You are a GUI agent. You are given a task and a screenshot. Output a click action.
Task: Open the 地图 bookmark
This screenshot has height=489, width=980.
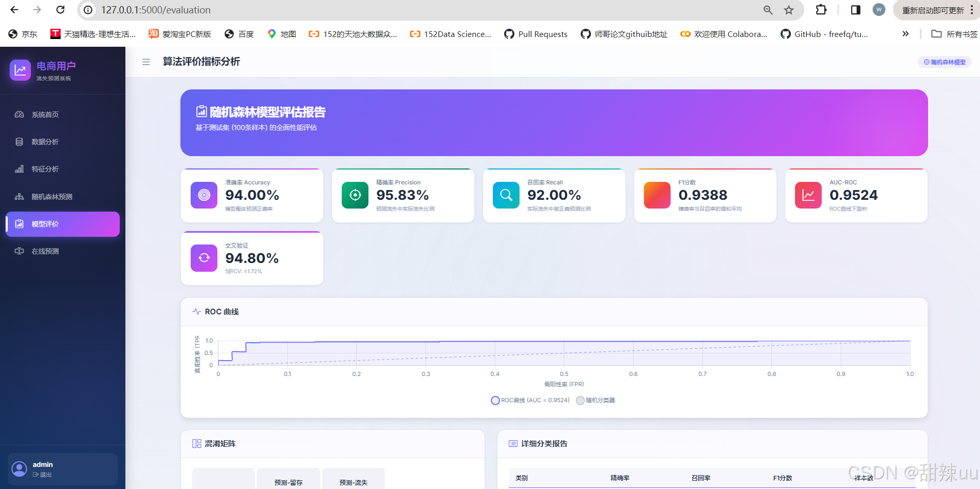coord(282,34)
